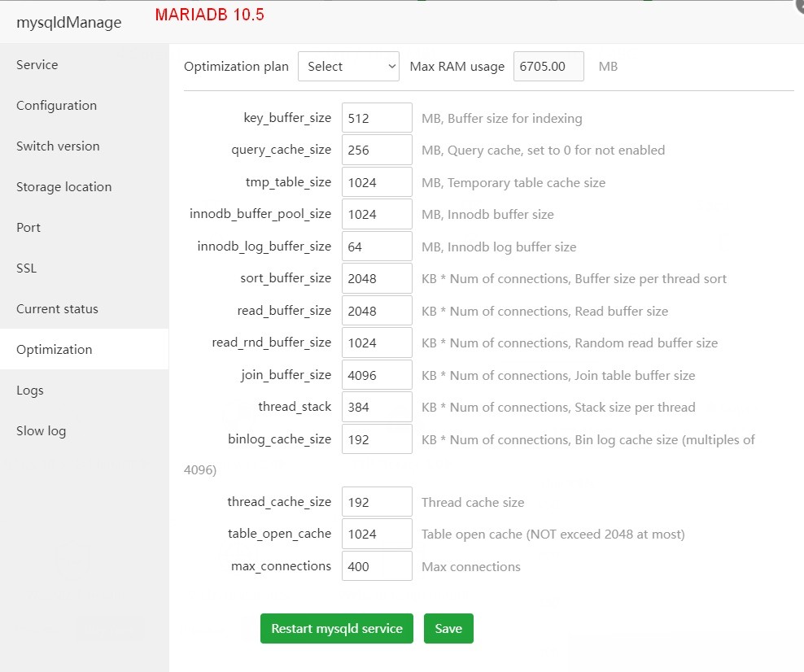Viewport: 804px width, 672px height.
Task: Click the Max RAM usage field
Action: point(548,66)
